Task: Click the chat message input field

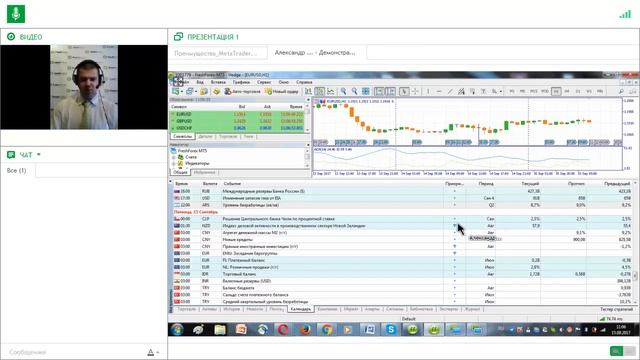Action: [73, 352]
